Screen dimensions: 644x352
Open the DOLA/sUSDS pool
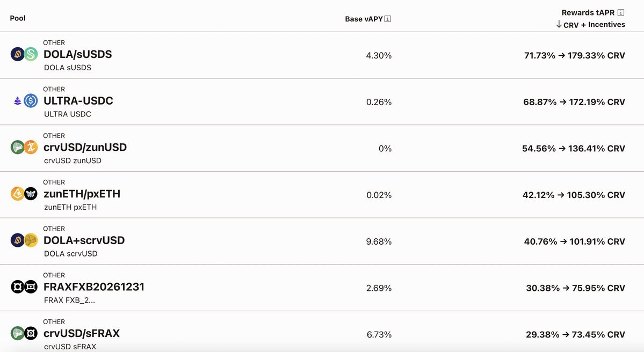pos(77,54)
